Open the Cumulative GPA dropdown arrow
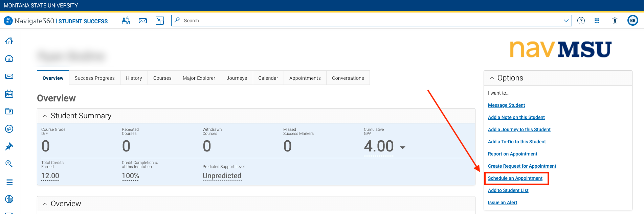The height and width of the screenshot is (214, 644). (403, 147)
